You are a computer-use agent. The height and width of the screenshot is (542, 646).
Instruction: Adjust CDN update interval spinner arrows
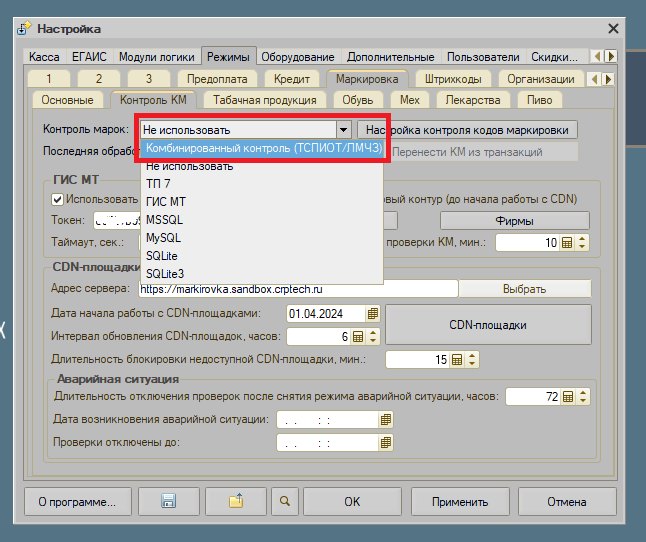[372, 336]
